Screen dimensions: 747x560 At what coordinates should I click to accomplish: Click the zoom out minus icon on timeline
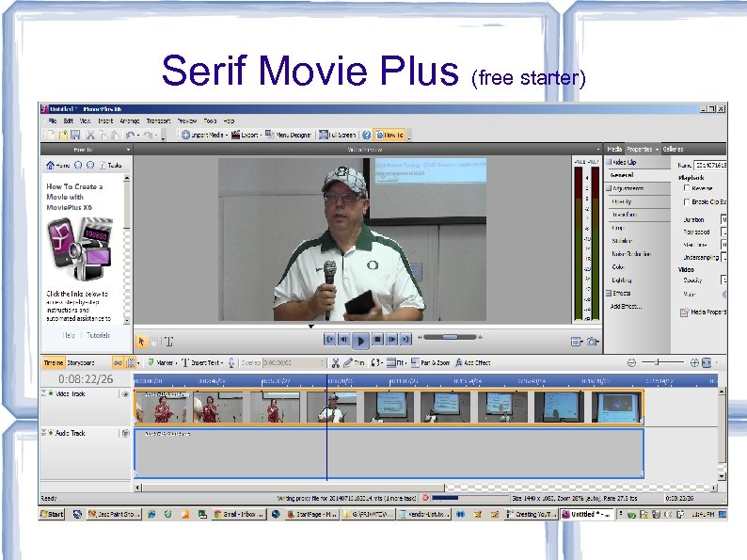pyautogui.click(x=631, y=362)
